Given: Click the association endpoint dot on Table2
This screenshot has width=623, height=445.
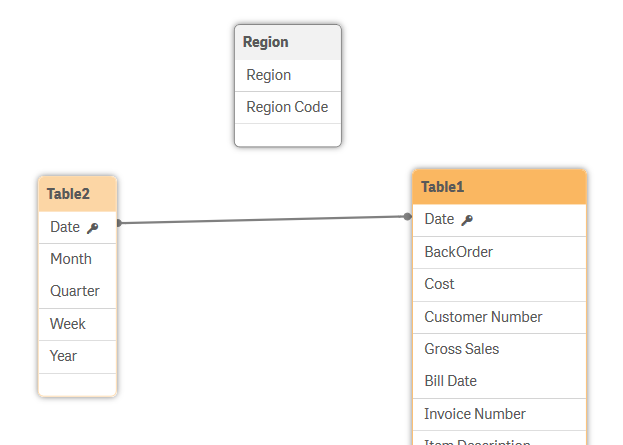Looking at the screenshot, I should [118, 223].
